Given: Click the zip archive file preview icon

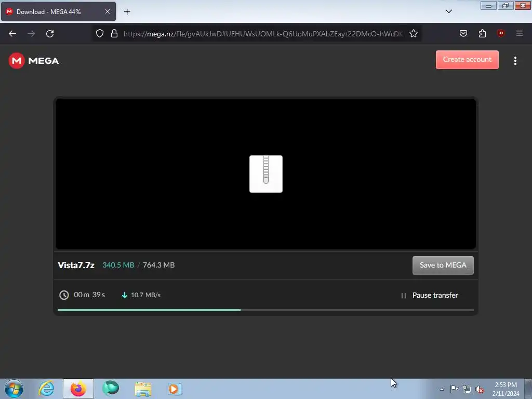Looking at the screenshot, I should pos(266,174).
